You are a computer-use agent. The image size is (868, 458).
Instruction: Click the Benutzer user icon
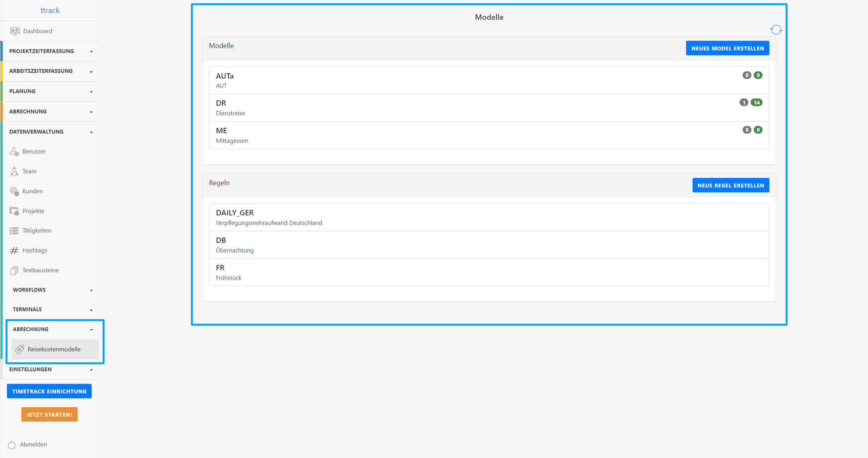(x=14, y=152)
